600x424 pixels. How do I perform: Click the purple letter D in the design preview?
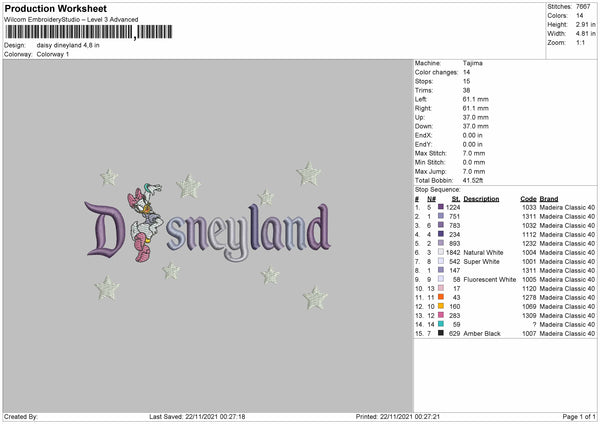coord(105,229)
